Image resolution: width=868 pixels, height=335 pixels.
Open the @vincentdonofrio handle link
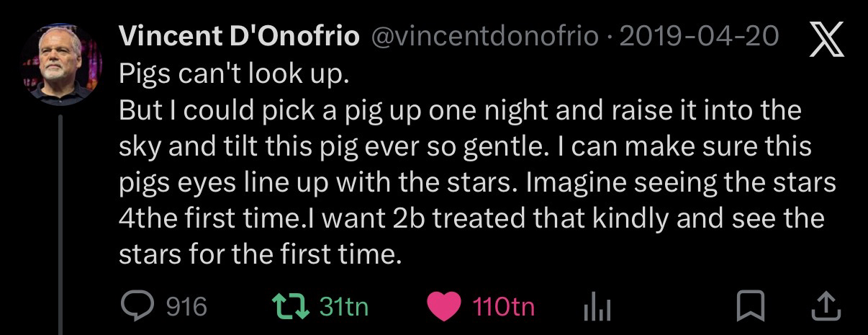[x=484, y=36]
